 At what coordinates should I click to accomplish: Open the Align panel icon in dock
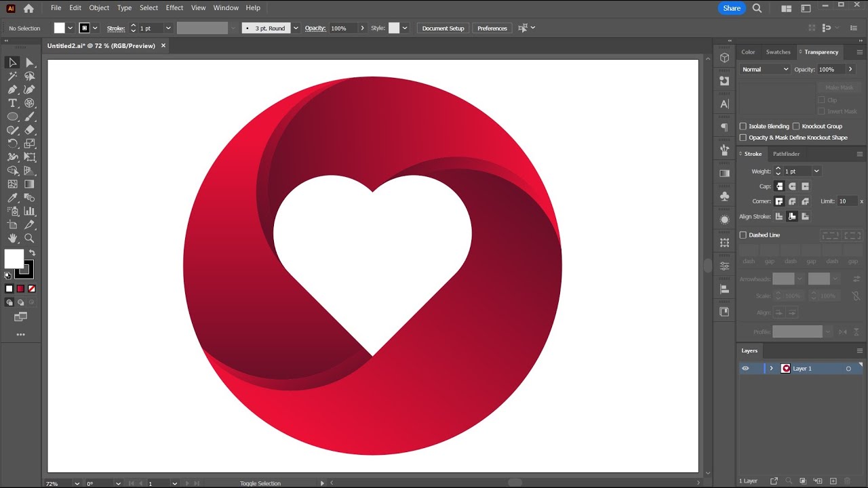[724, 289]
